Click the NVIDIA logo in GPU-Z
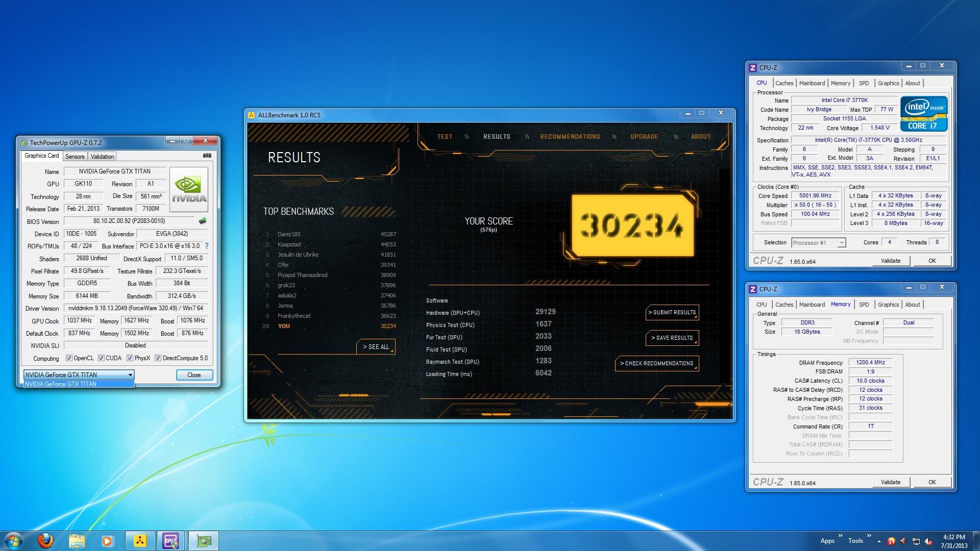980x551 pixels. [189, 190]
